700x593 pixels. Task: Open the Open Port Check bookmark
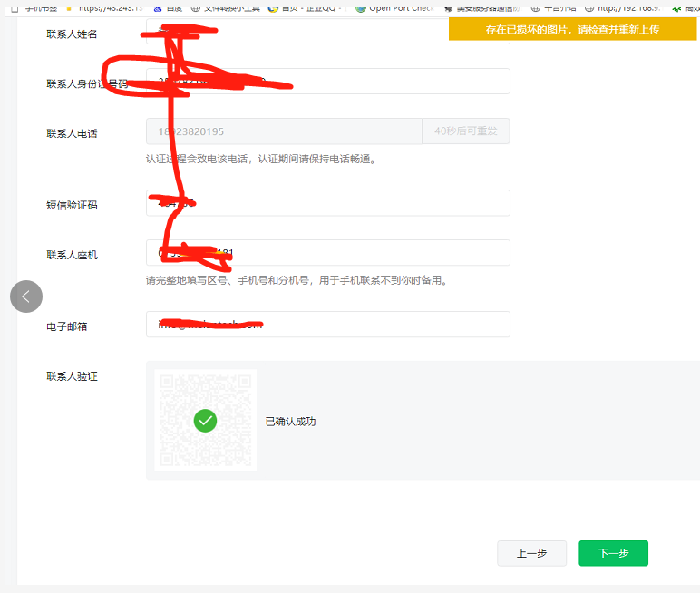pyautogui.click(x=395, y=8)
